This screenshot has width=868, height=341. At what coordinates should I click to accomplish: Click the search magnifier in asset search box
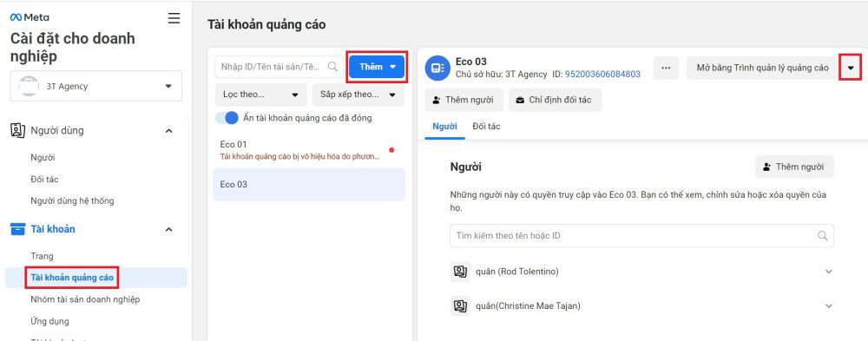(x=332, y=67)
